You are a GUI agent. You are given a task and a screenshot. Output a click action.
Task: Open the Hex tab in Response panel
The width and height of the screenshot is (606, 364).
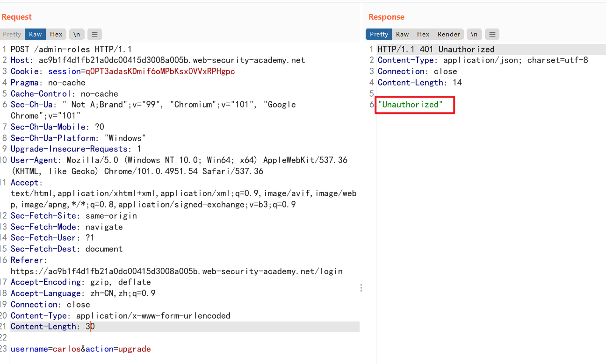pyautogui.click(x=423, y=34)
